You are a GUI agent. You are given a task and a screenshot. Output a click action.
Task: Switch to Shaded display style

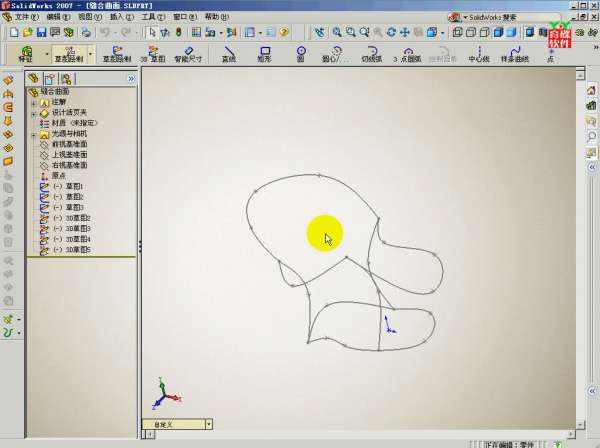tap(512, 33)
